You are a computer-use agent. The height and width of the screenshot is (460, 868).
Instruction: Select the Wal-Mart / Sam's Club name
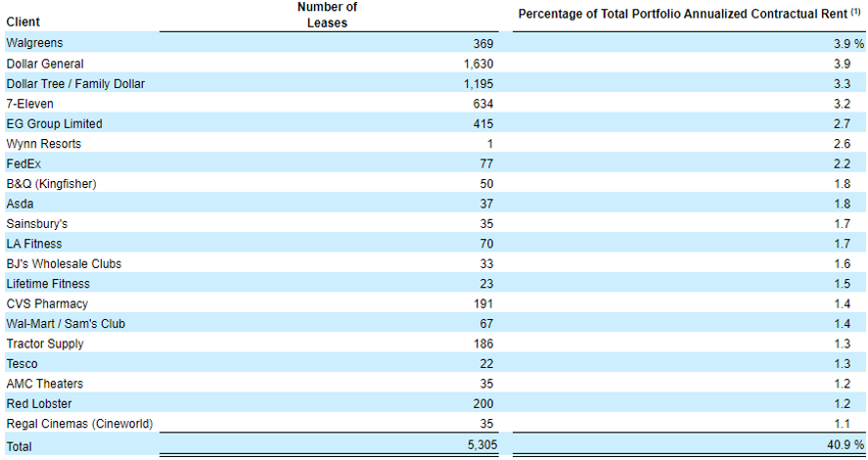coord(66,323)
